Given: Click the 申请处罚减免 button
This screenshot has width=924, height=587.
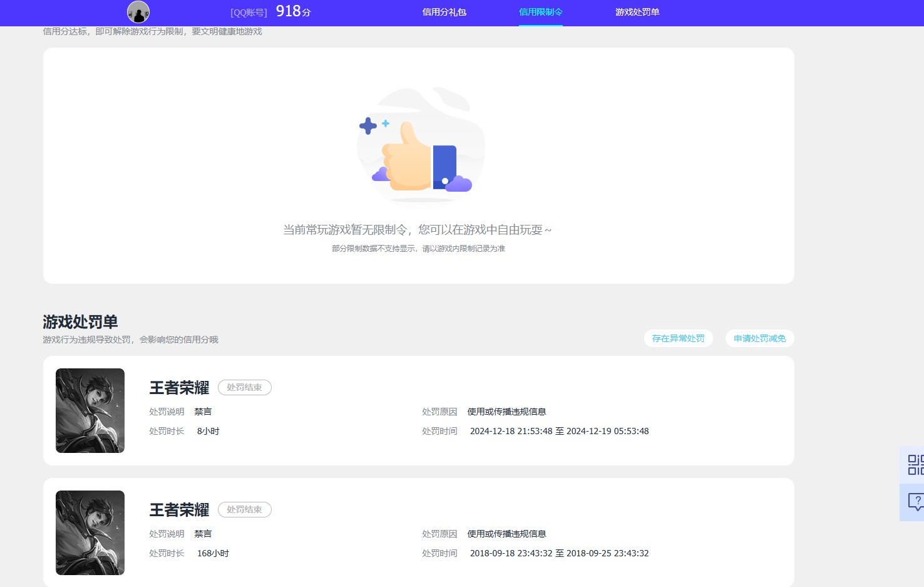Looking at the screenshot, I should coord(760,338).
